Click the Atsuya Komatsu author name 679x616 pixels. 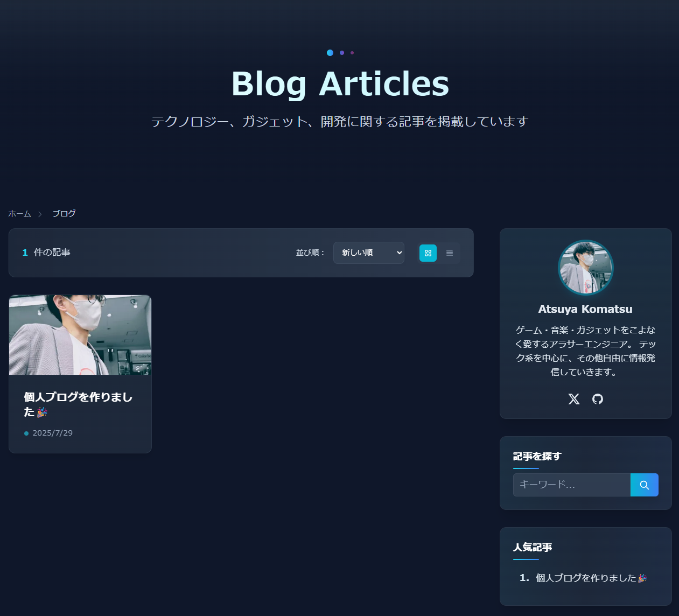pos(585,309)
